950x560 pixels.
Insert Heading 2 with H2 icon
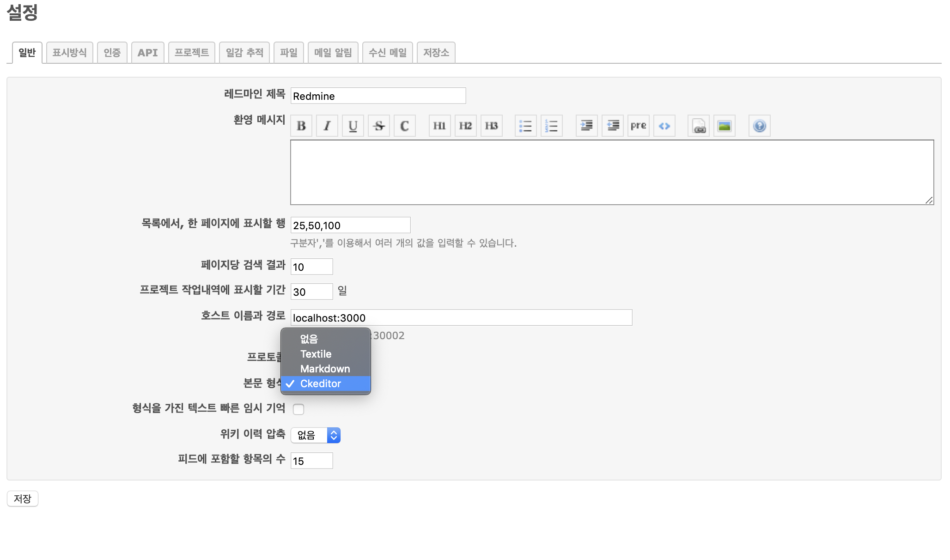point(465,126)
